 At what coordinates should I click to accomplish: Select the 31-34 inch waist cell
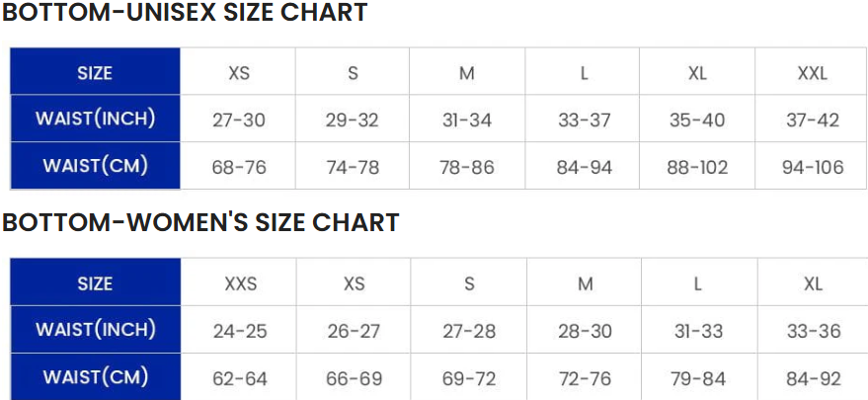point(467,120)
